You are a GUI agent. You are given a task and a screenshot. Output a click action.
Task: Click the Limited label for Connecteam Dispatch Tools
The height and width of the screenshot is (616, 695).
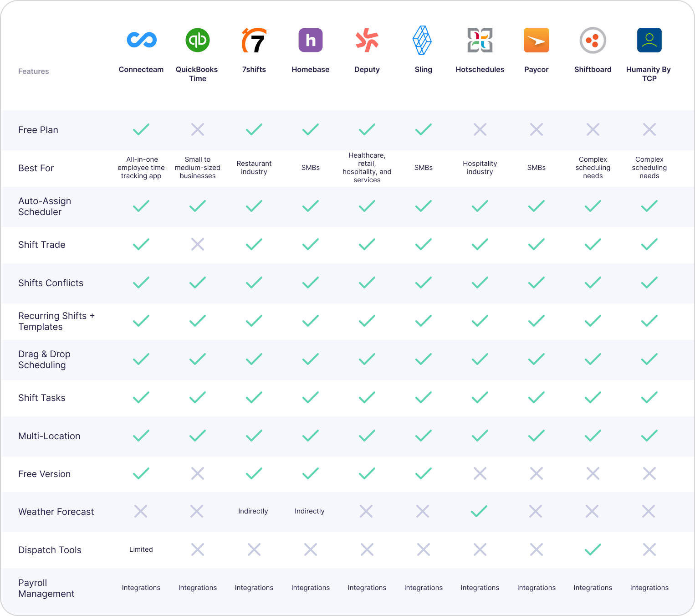point(141,549)
